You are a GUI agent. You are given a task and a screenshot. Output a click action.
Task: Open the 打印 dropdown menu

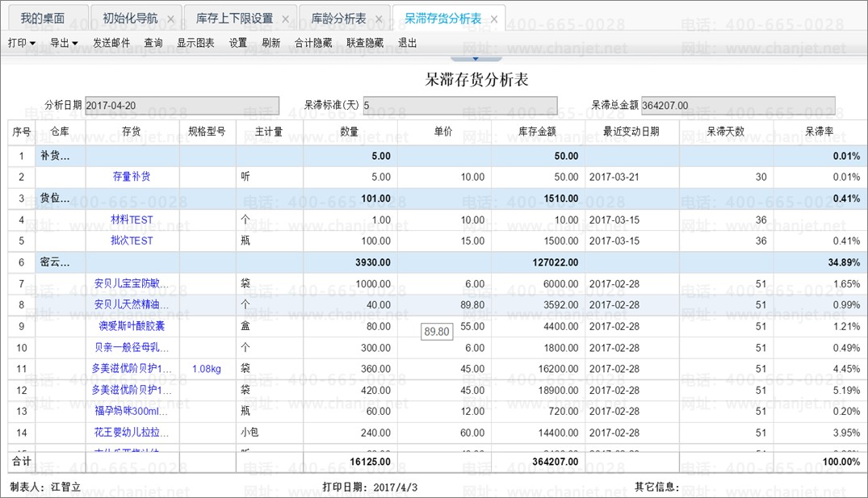click(22, 43)
